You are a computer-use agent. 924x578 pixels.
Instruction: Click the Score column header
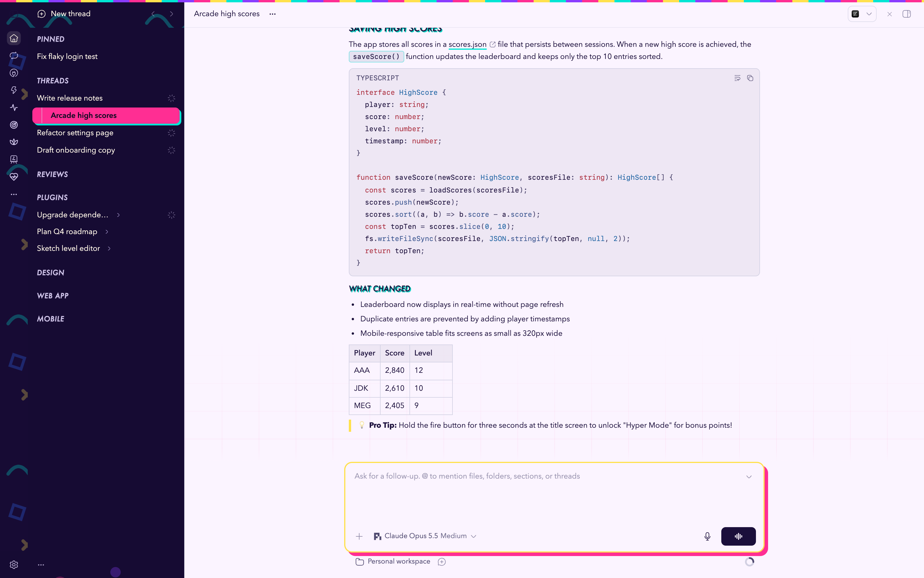(x=394, y=353)
